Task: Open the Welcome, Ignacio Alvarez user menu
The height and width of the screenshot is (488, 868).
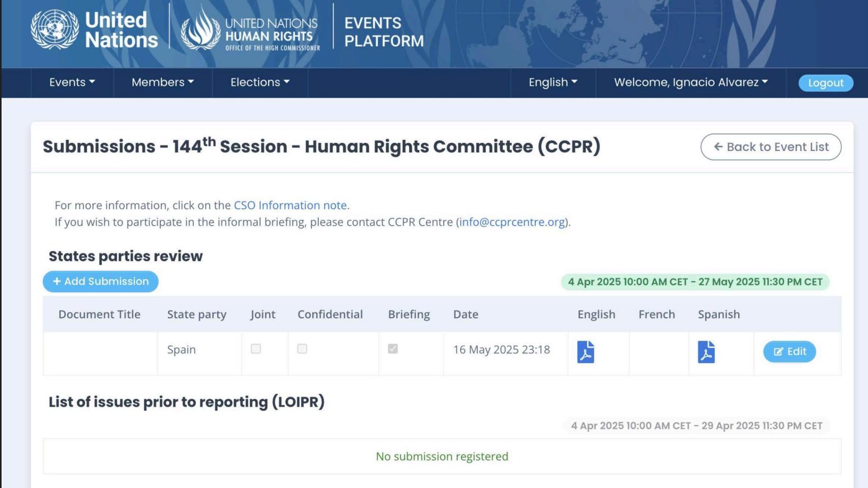Action: (691, 82)
